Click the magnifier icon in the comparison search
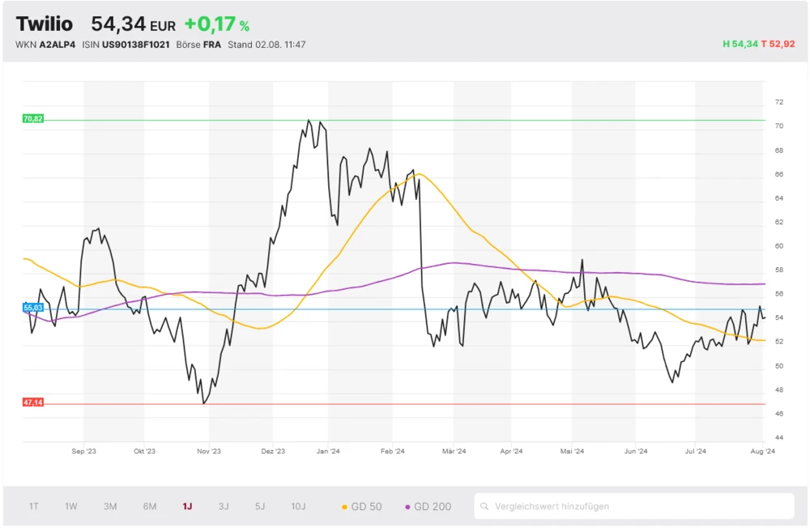Screen dimensions: 810x532 coord(485,507)
